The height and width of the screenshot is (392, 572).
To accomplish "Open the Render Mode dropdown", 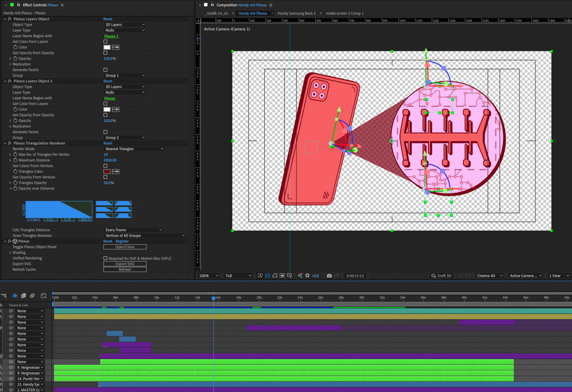I will pos(134,149).
